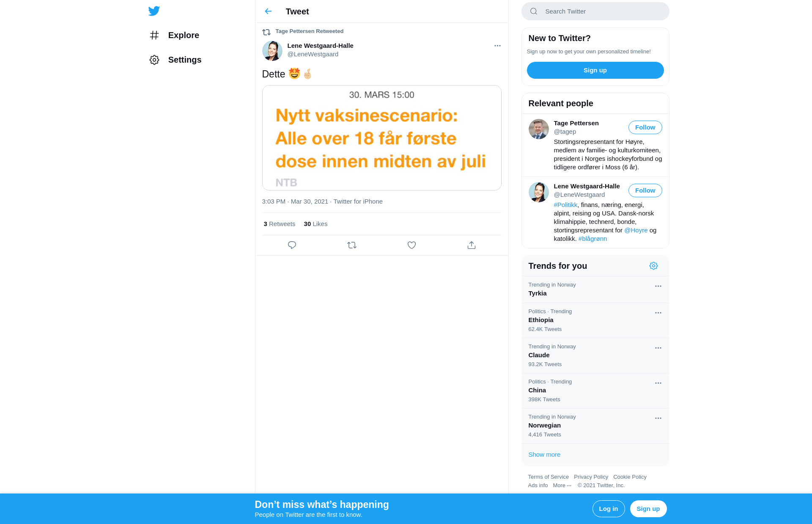The width and height of the screenshot is (812, 524).
Task: Open Explore in the left sidebar
Action: 174,35
